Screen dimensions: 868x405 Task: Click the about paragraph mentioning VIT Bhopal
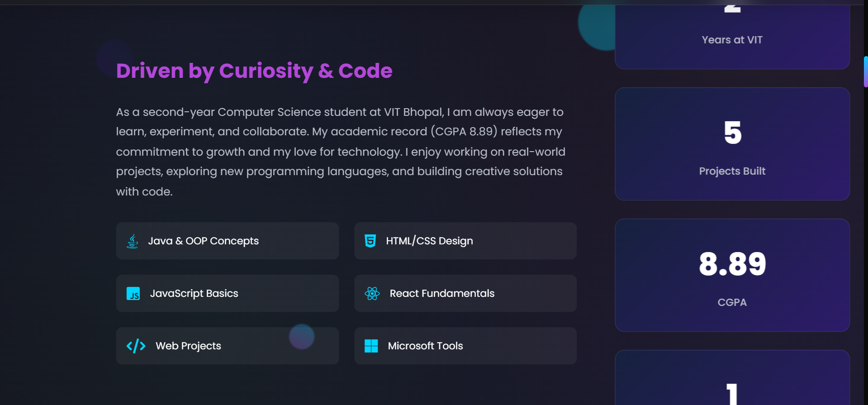341,152
